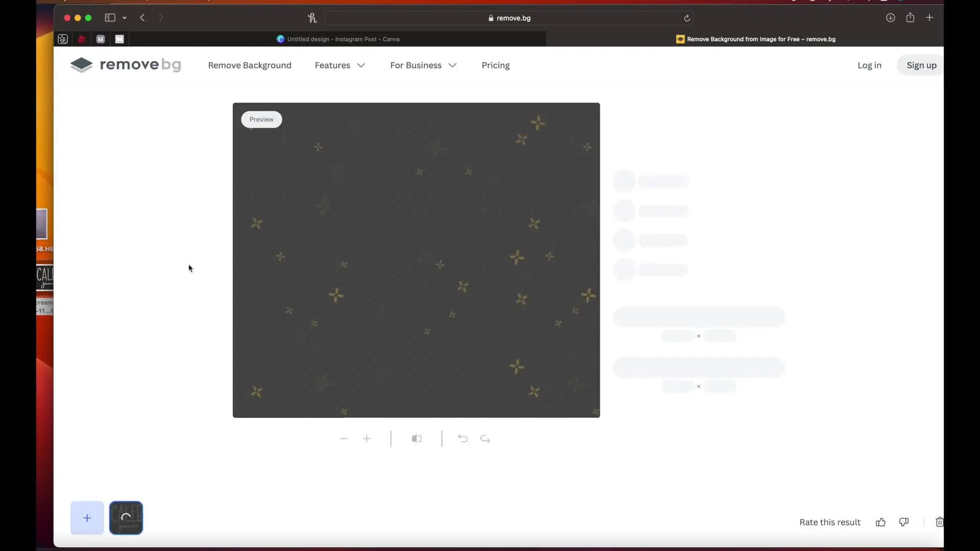Screen dimensions: 980x551
Task: Give the result a thumbs down
Action: pyautogui.click(x=903, y=522)
